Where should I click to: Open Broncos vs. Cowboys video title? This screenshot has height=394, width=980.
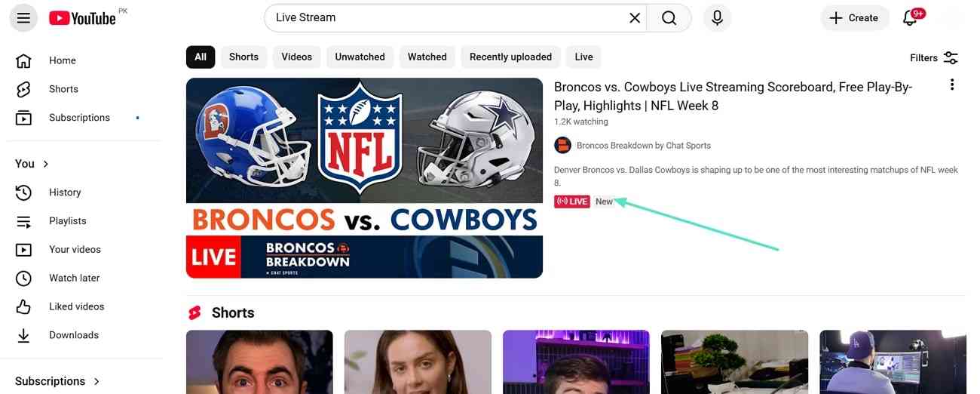coord(733,96)
